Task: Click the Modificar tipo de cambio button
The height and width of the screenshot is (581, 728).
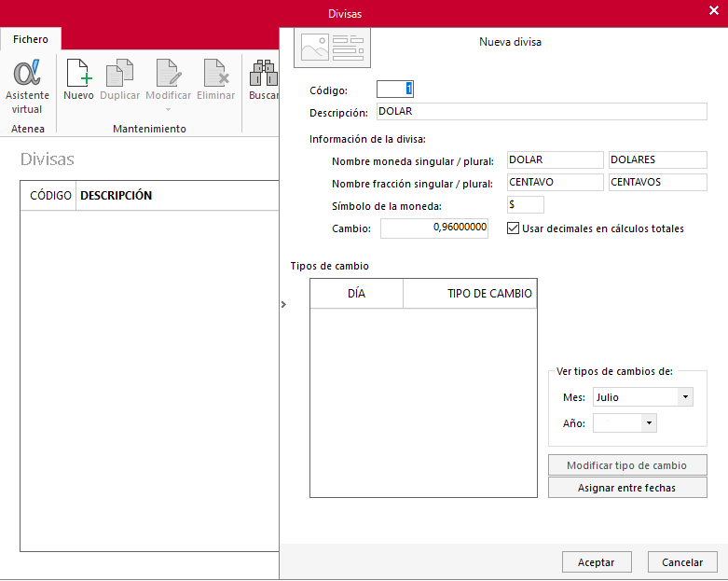Action: (627, 465)
